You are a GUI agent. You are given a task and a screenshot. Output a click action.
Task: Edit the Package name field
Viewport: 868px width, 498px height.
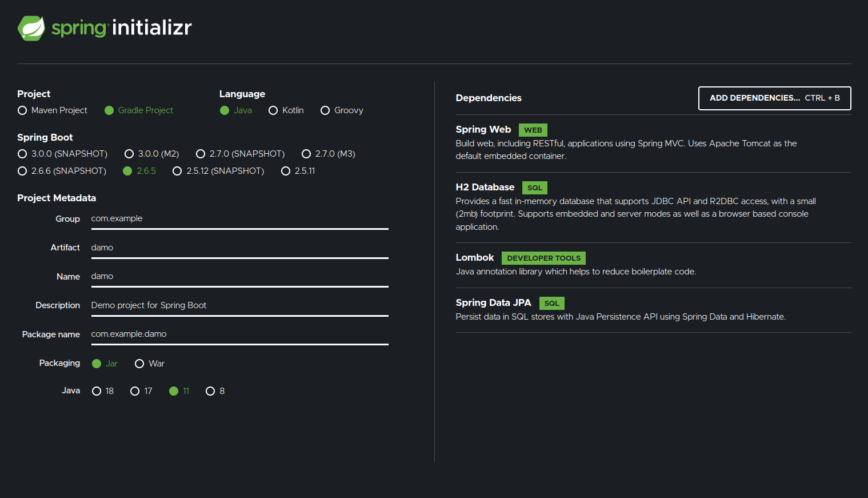pos(240,334)
